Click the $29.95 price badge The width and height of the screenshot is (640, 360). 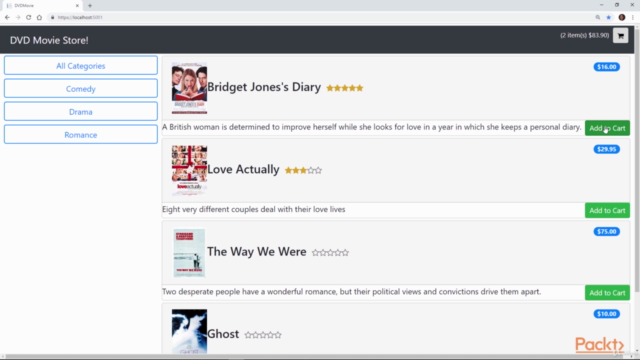(607, 149)
